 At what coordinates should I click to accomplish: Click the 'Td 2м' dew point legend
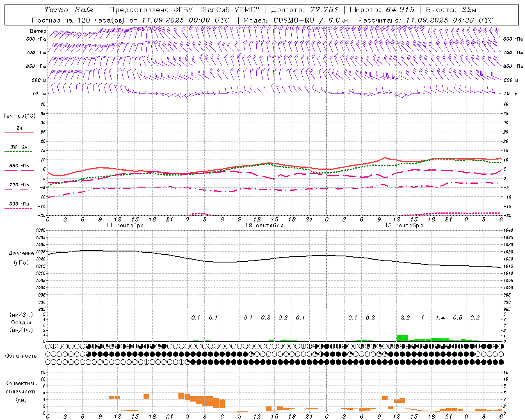tap(19, 147)
